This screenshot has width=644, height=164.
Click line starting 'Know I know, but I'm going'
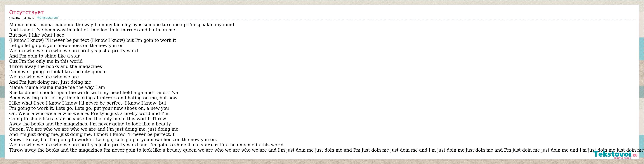[x=113, y=140]
